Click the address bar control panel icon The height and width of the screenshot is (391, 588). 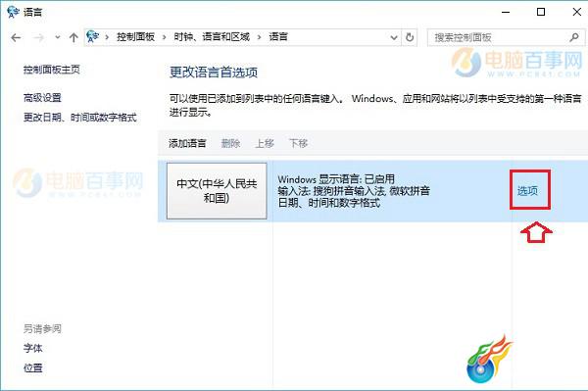(93, 36)
